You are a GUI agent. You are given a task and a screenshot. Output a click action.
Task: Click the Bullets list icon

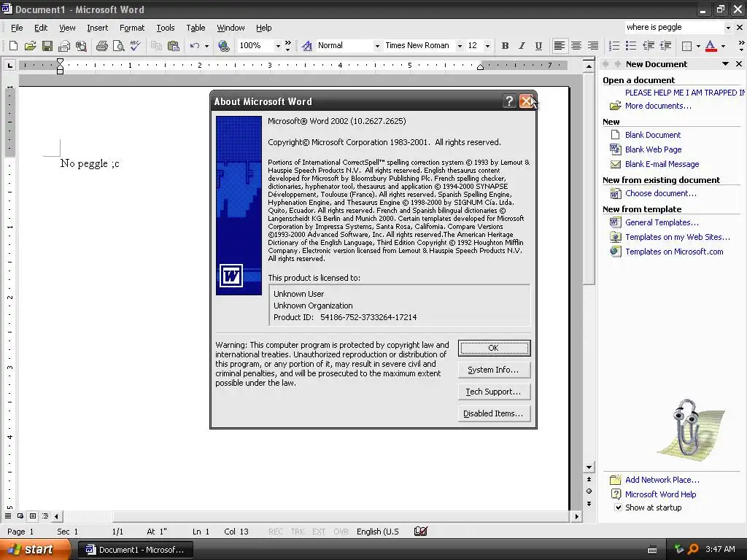pyautogui.click(x=631, y=46)
